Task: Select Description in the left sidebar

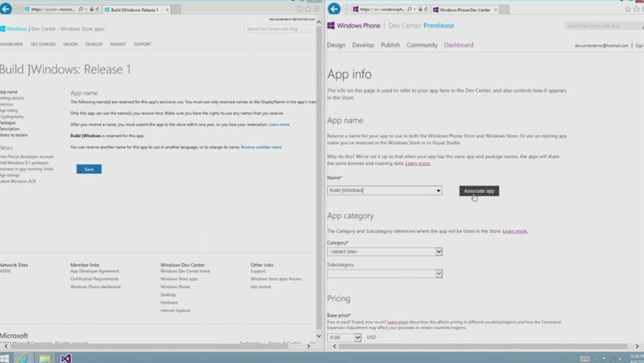Action: coord(10,129)
